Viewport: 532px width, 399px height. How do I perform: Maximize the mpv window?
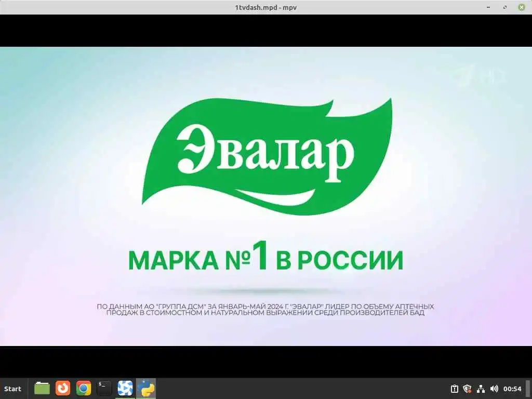point(505,7)
